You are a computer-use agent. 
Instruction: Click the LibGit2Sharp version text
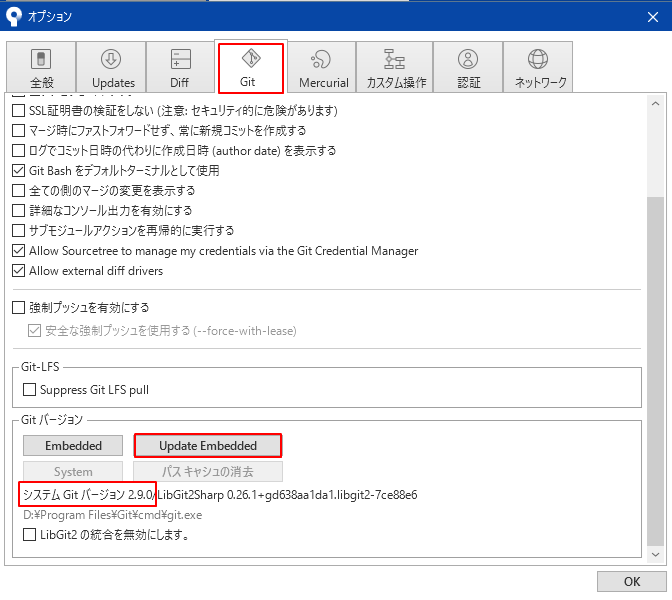pos(287,495)
